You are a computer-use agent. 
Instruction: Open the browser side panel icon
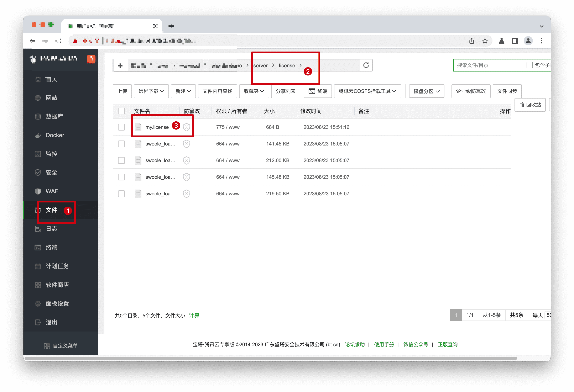click(515, 41)
